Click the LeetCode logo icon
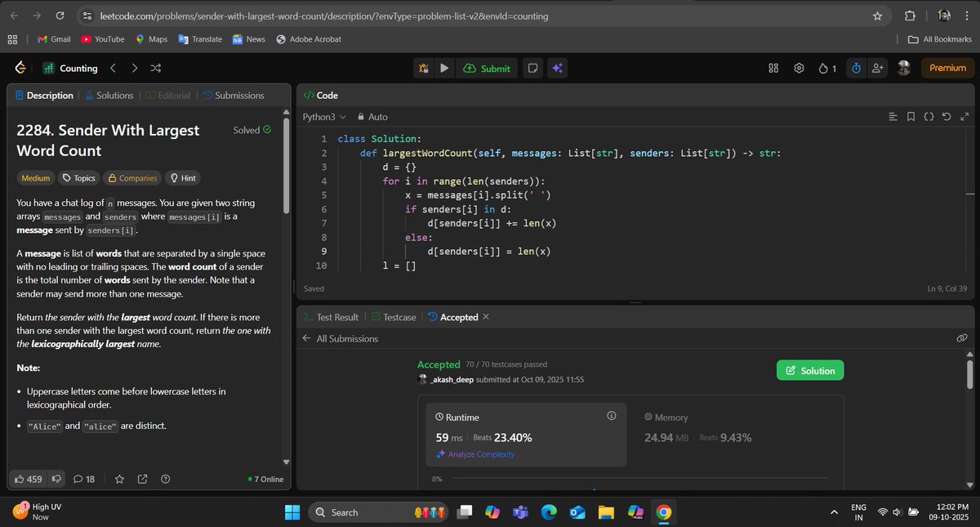This screenshot has height=527, width=980. point(20,69)
